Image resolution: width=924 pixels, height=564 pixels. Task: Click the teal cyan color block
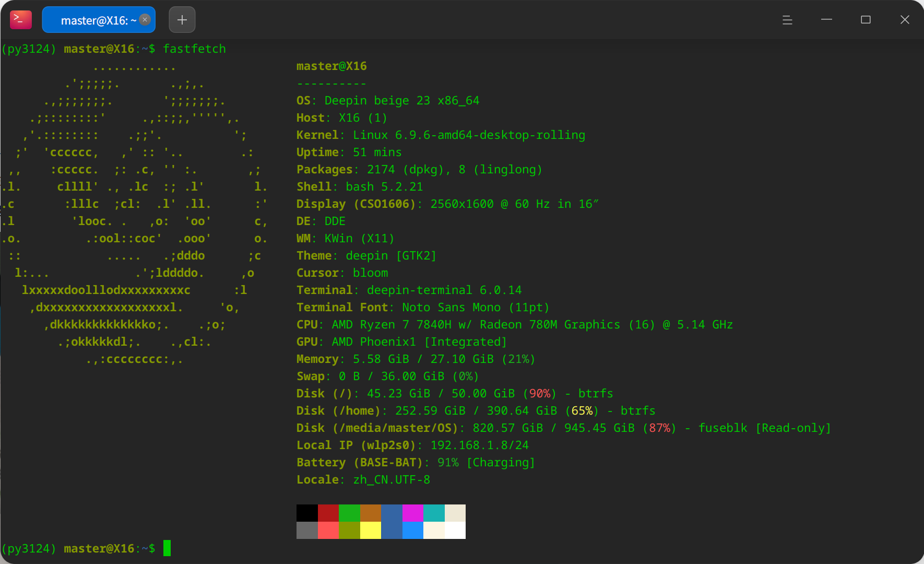(434, 513)
